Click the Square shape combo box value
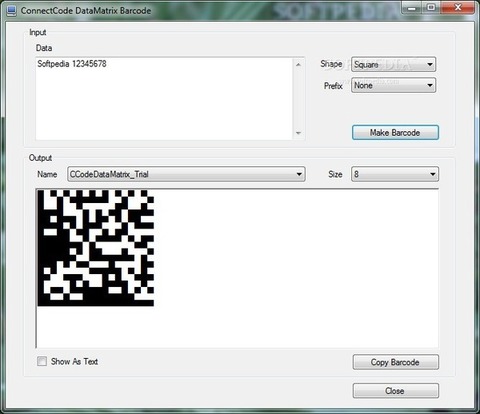The width and height of the screenshot is (480, 414). click(x=389, y=64)
